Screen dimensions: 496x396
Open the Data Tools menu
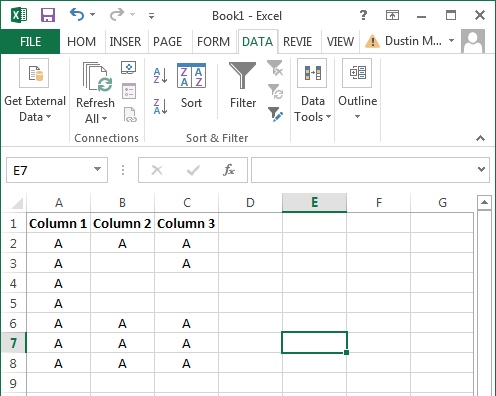coord(312,91)
